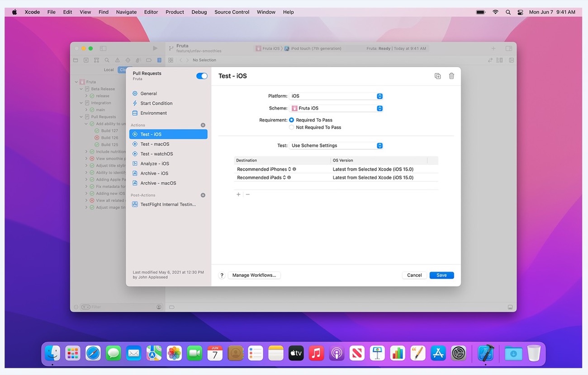Add a new action with plus icon
The height and width of the screenshot is (375, 588).
tap(203, 125)
